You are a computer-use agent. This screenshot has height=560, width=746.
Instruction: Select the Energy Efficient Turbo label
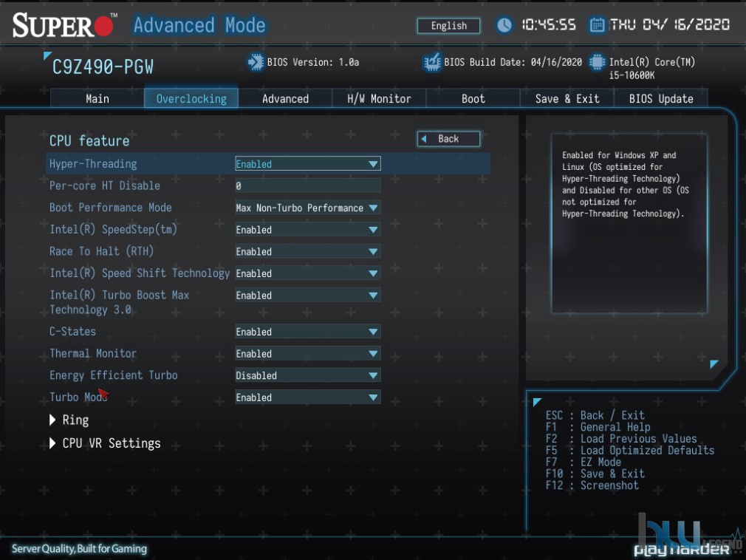coord(113,375)
